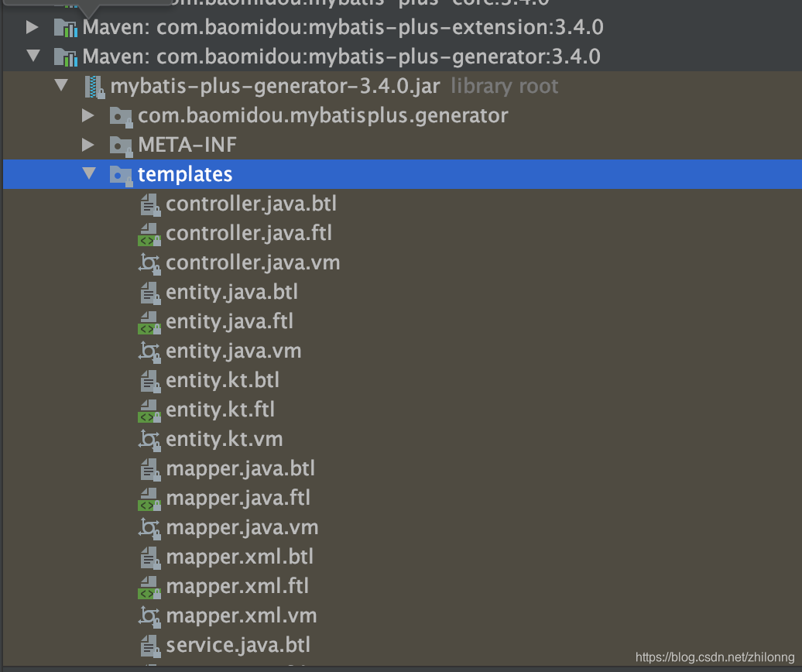Collapse the templates folder
The width and height of the screenshot is (802, 672).
89,173
